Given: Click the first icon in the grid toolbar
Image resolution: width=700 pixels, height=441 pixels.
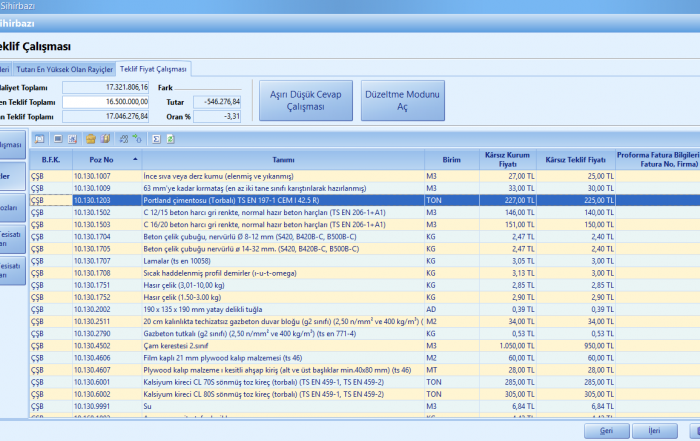Looking at the screenshot, I should tap(41, 138).
